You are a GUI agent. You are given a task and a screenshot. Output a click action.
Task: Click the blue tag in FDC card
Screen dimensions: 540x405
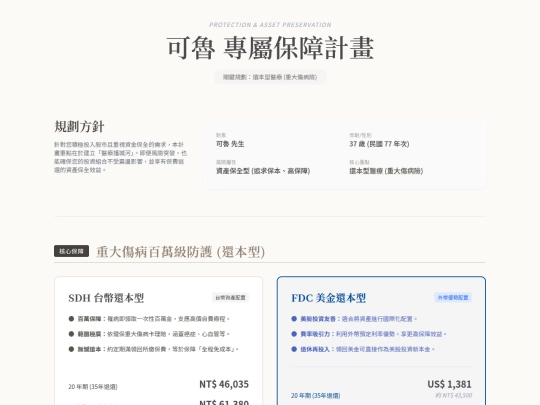coord(453,298)
